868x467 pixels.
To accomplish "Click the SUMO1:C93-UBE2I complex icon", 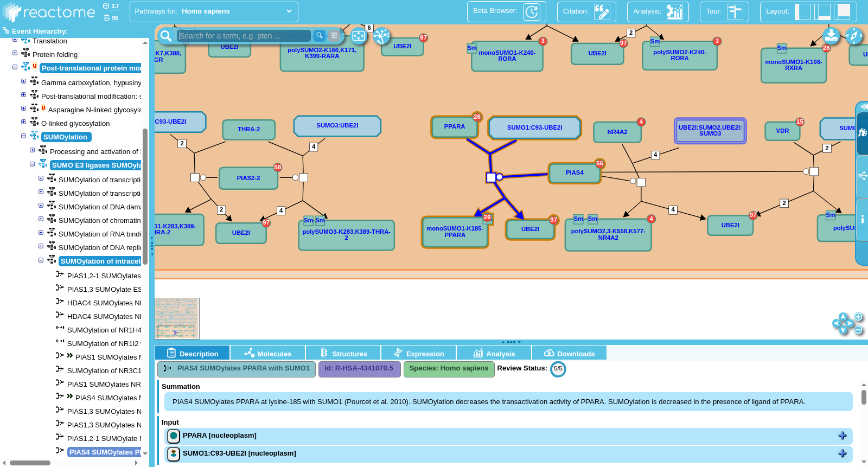I will [x=174, y=453].
